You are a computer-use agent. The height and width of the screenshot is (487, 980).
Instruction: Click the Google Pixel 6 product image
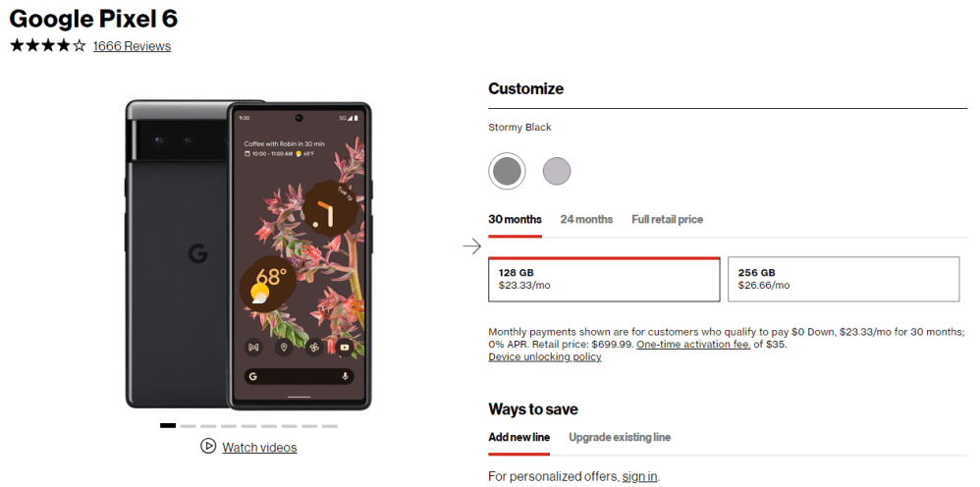coord(249,253)
